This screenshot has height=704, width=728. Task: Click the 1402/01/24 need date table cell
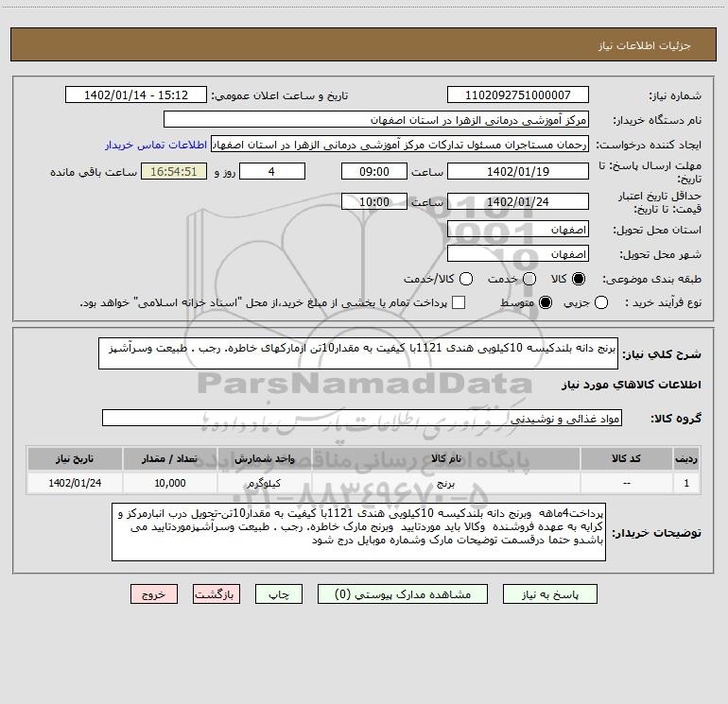pos(75,483)
